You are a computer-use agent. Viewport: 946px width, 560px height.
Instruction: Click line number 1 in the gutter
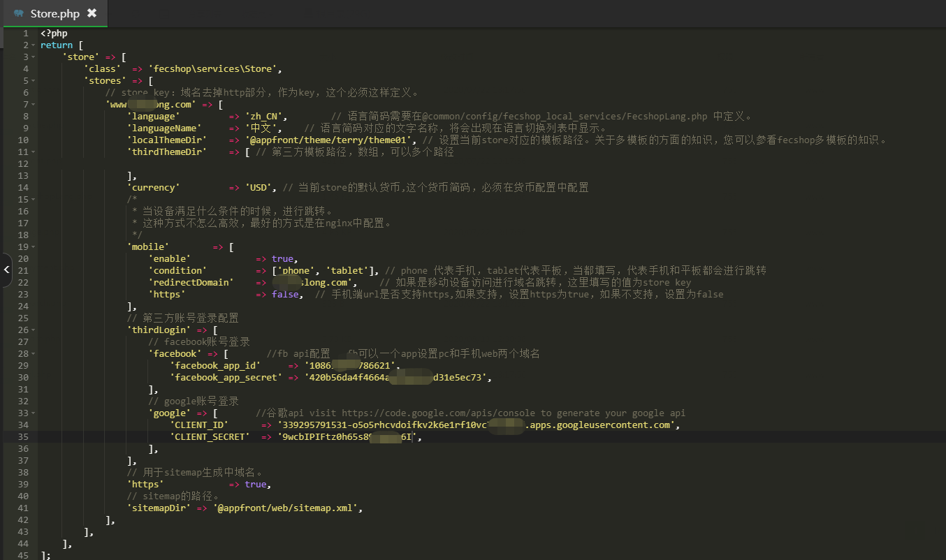pos(26,34)
